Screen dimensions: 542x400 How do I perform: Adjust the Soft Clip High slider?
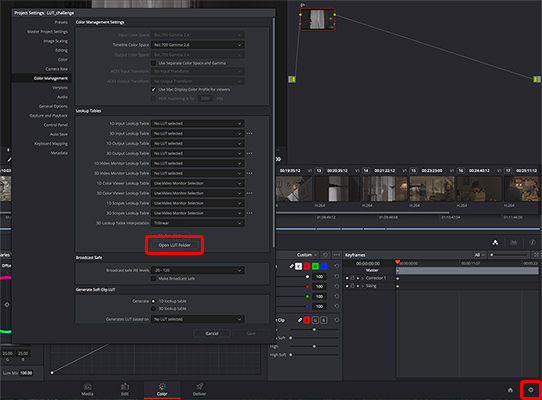[x=314, y=346]
